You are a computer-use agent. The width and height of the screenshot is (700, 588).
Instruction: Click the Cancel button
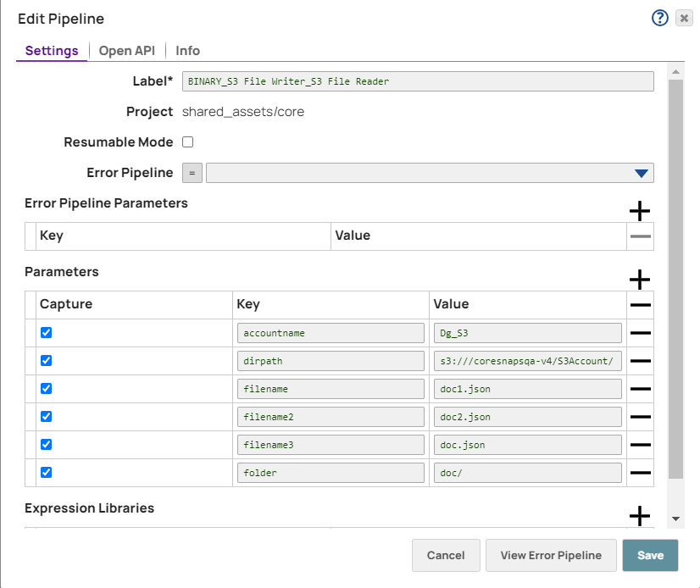(x=446, y=555)
